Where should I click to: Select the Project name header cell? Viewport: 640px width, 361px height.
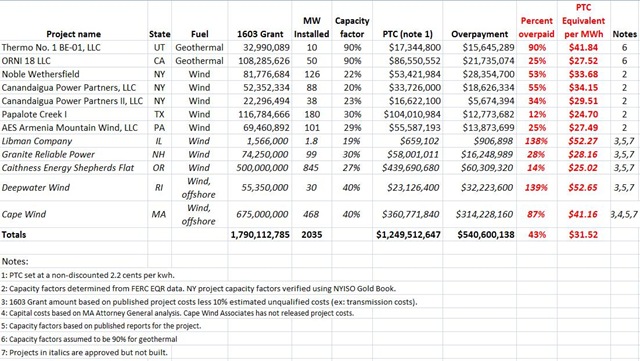click(73, 34)
